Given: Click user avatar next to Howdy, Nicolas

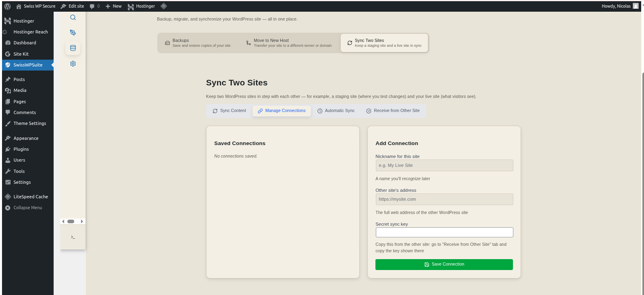Looking at the screenshot, I should pyautogui.click(x=636, y=6).
